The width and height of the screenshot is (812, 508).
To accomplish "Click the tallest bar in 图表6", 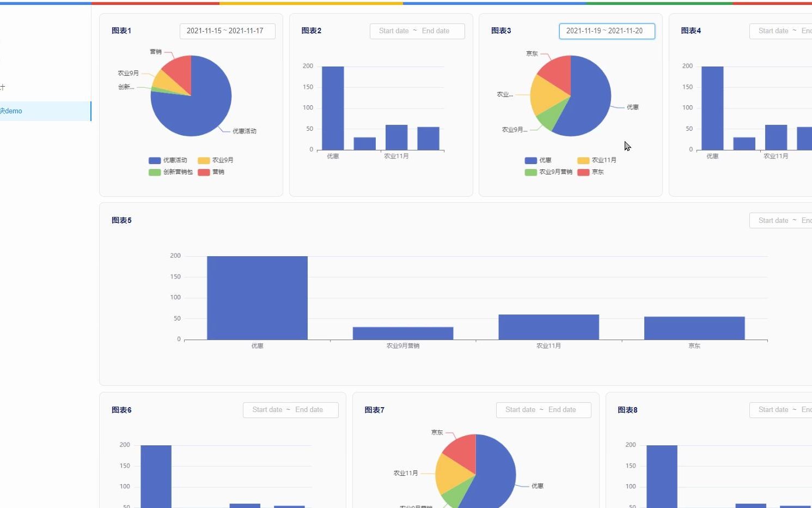I will (156, 476).
